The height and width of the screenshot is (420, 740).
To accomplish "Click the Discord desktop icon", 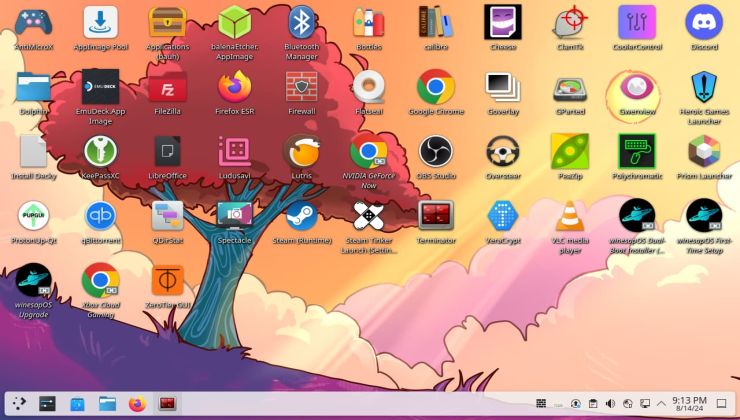I will (x=703, y=23).
